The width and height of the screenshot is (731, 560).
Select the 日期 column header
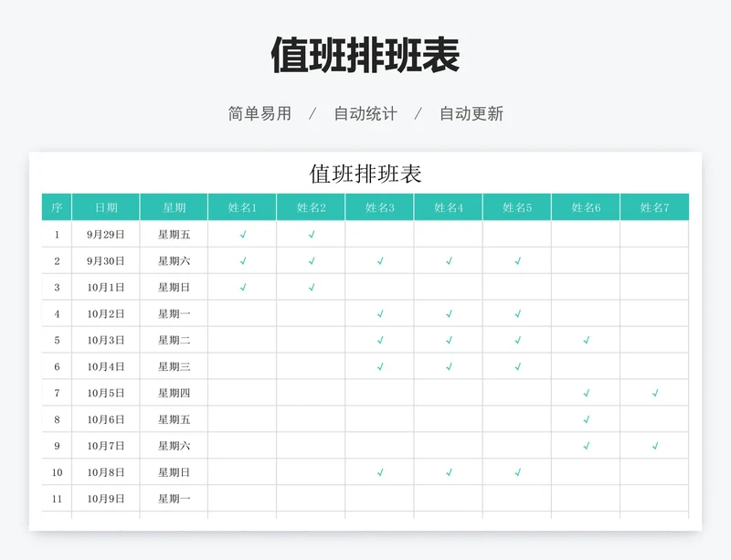(x=106, y=207)
